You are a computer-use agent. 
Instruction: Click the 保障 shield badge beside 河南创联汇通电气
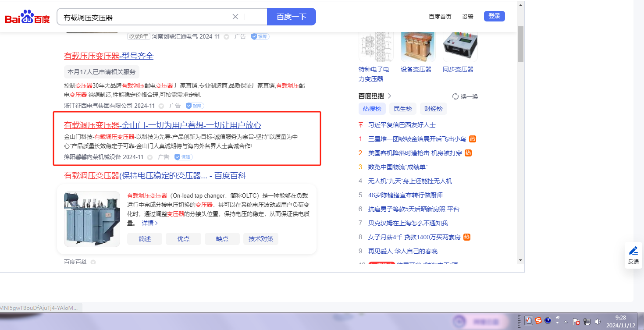tap(260, 37)
